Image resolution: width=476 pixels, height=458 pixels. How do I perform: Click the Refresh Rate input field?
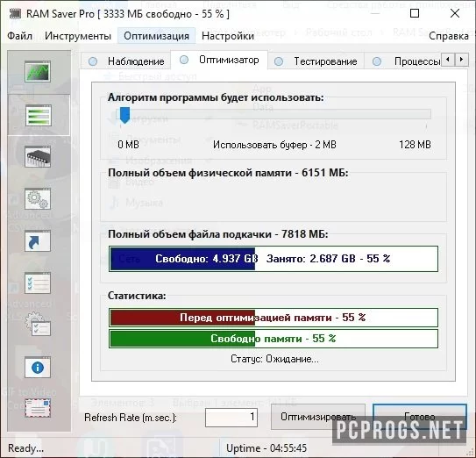click(231, 418)
